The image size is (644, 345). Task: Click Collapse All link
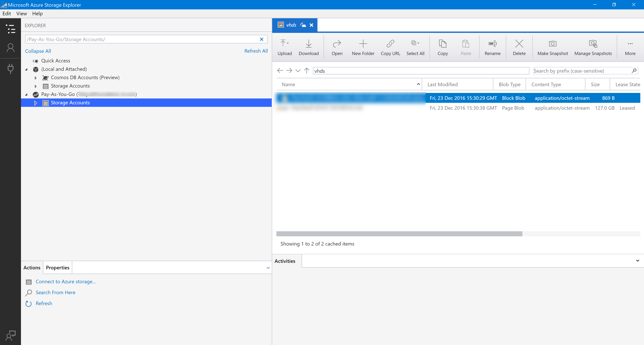click(x=38, y=51)
